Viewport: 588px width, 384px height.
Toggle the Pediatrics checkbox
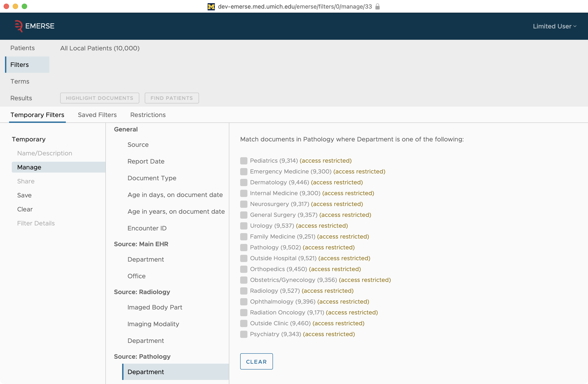click(244, 161)
